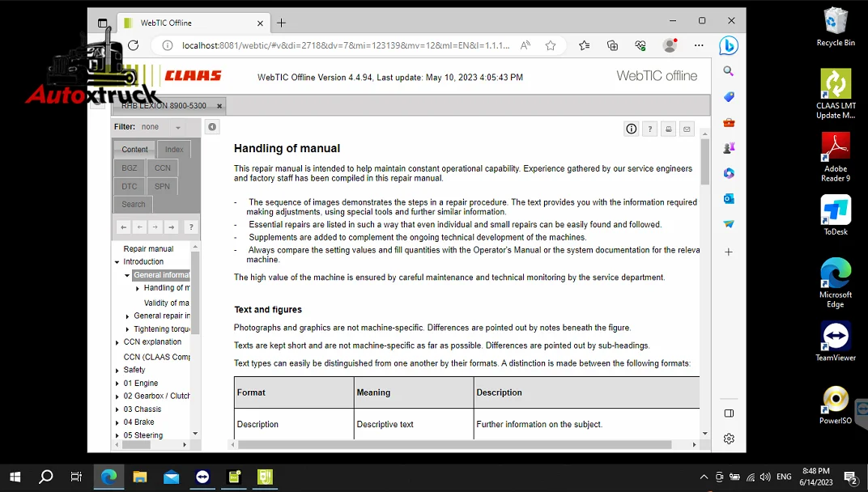Open Games chess icon in sidebar
The height and width of the screenshot is (492, 868).
pos(729,148)
